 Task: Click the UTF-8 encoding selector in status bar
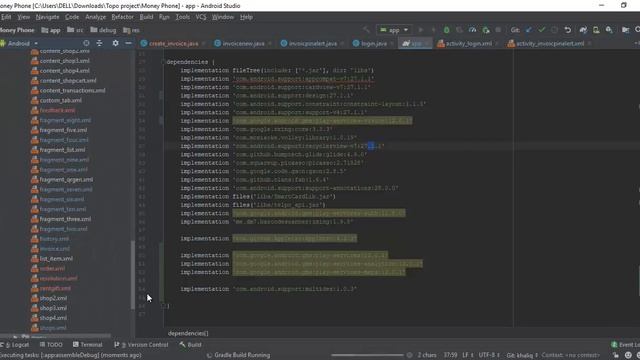489,355
